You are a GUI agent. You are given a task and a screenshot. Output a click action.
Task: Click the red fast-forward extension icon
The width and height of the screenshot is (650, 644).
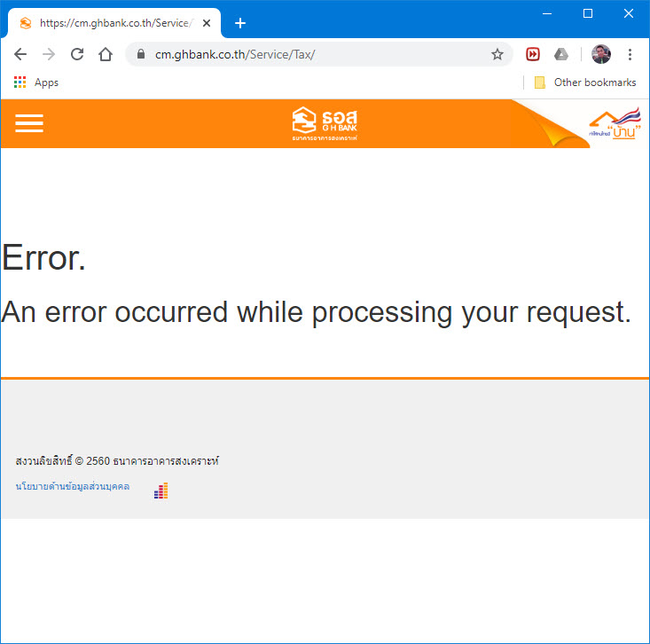[533, 54]
